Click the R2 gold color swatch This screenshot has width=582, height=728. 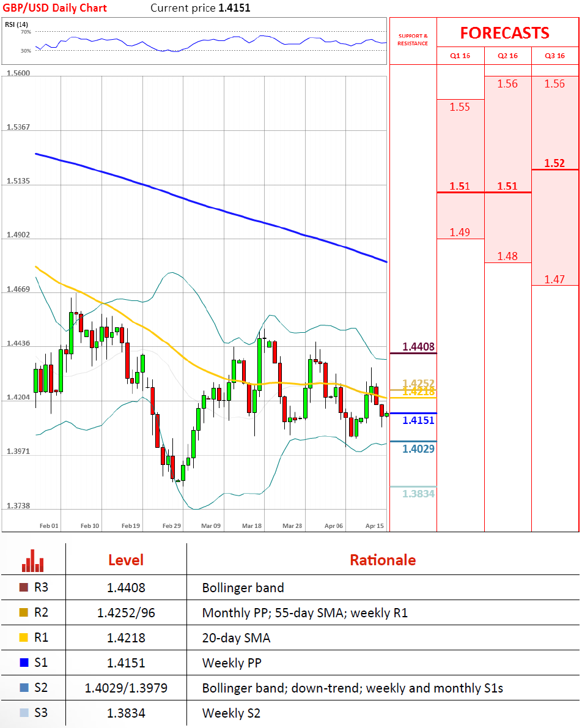click(24, 612)
